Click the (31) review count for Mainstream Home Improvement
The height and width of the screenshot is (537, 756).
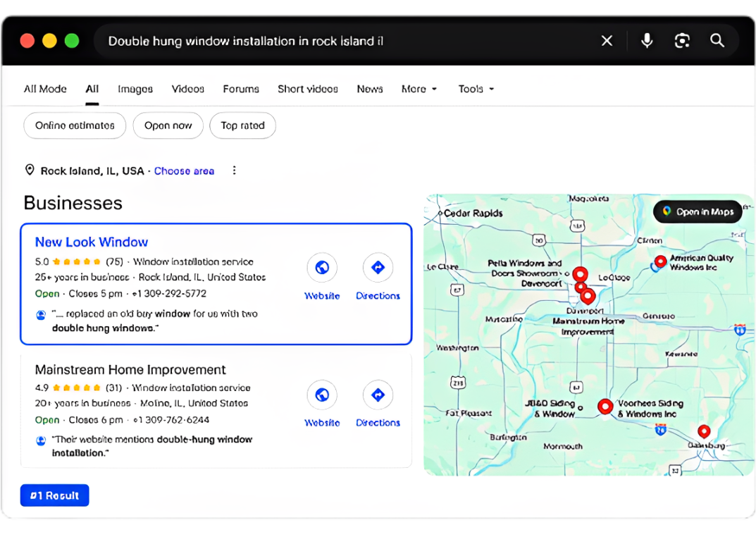pyautogui.click(x=113, y=388)
